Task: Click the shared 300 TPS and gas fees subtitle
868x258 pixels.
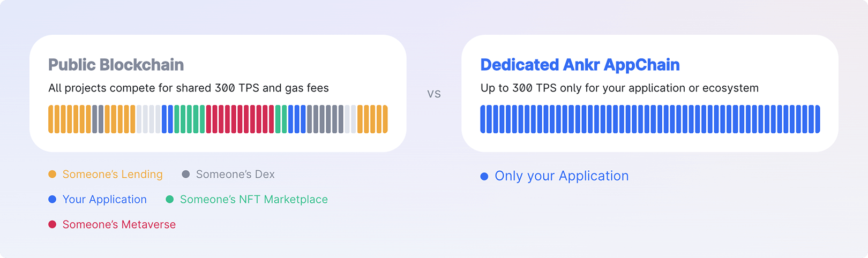Action: click(189, 88)
